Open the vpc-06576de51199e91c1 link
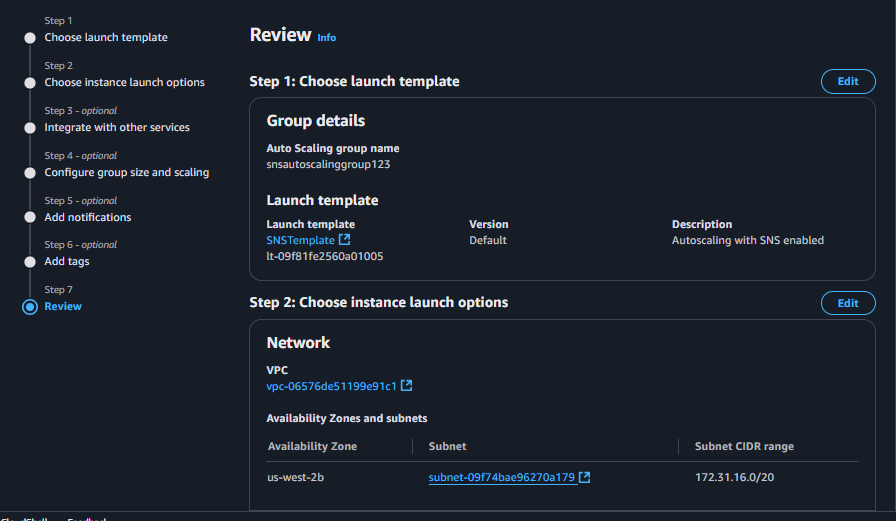Screen dimensions: 896x521 tap(331, 386)
